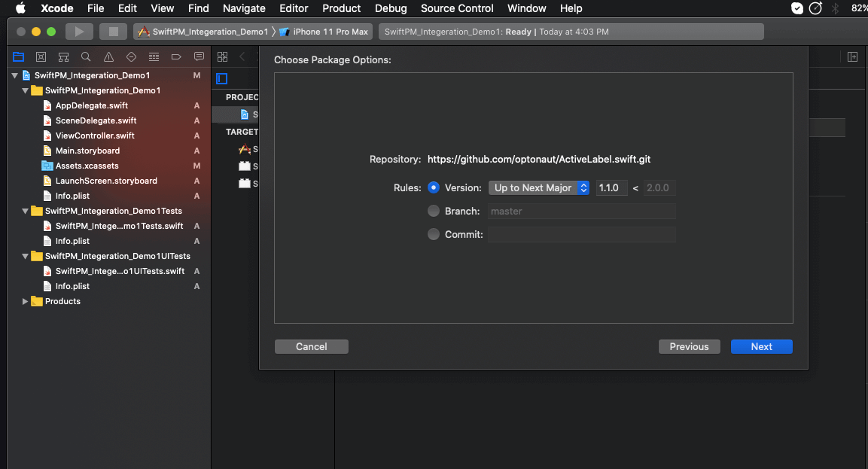This screenshot has height=469, width=868.
Task: Open the Debug menu
Action: tap(391, 8)
